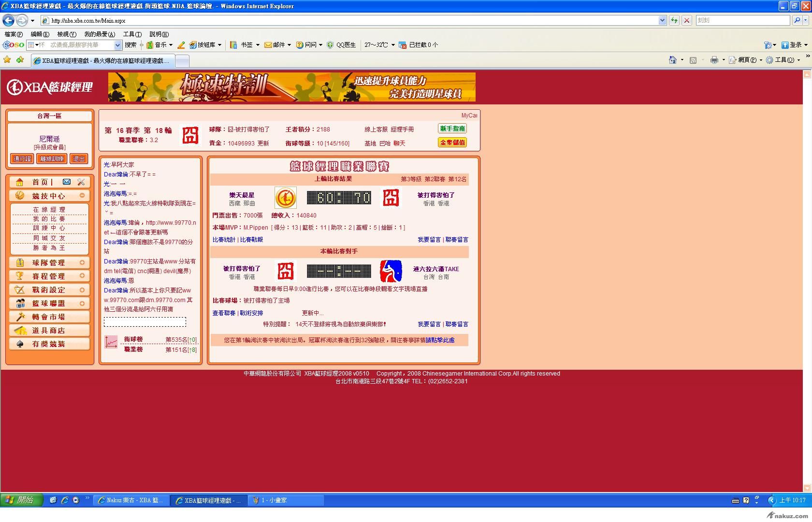This screenshot has height=522, width=812.
Task: Click the browser Back arrow button
Action: tap(8, 20)
